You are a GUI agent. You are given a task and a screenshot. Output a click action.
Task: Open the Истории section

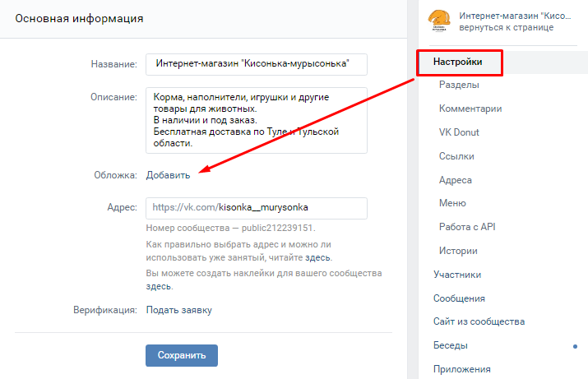pos(458,251)
